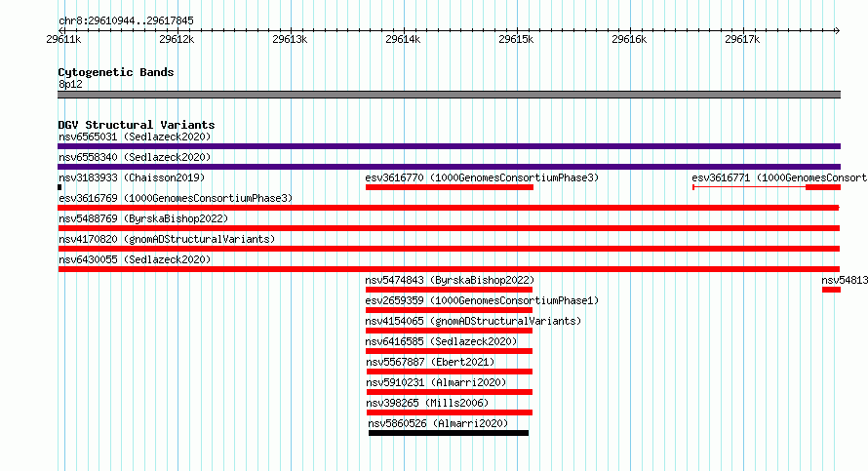The width and height of the screenshot is (868, 471).
Task: Open nsv5860526 (Almarri2020) label
Action: 438,423
